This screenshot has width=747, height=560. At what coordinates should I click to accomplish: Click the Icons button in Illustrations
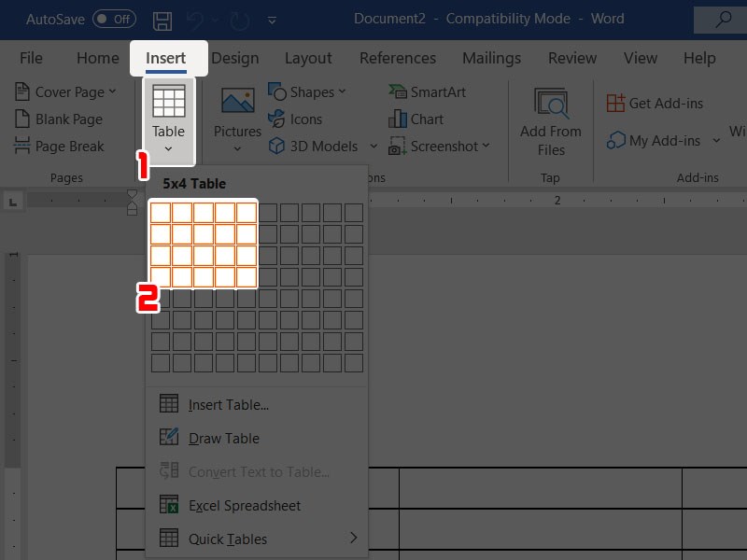pos(295,119)
